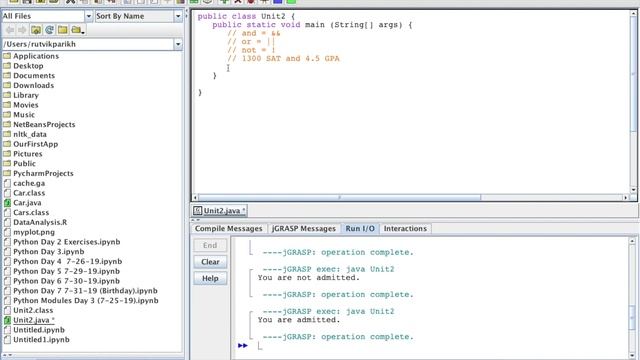
Task: Select Untitled.ipynb in file list
Action: [39, 330]
